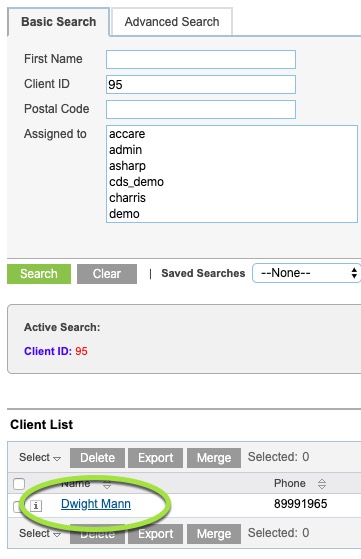The image size is (361, 559).
Task: Sort client list by Phone column arrows
Action: [x=321, y=484]
